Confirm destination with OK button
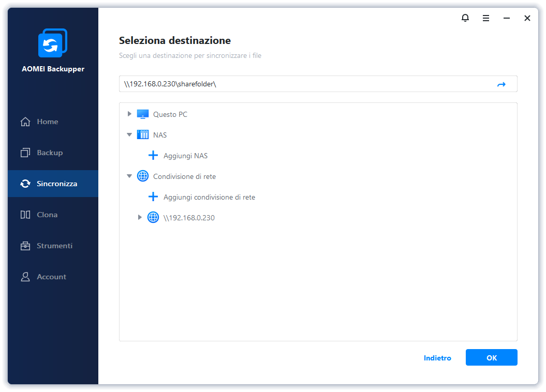546x392 pixels. (491, 357)
